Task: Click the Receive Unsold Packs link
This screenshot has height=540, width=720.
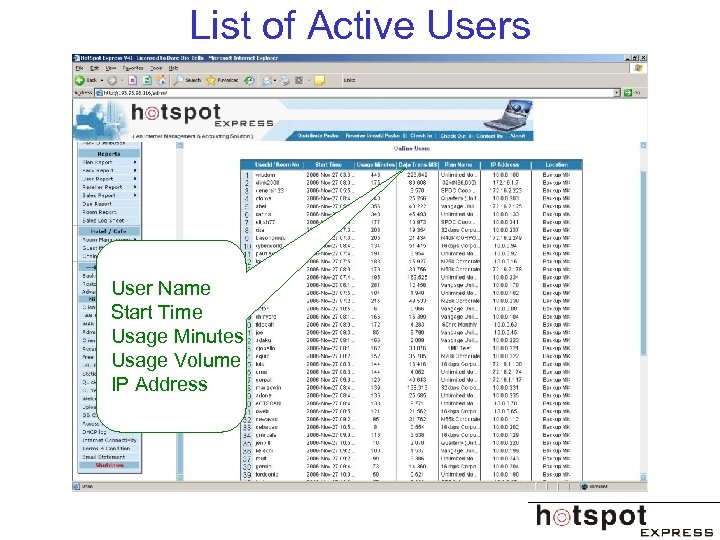Action: 372,136
